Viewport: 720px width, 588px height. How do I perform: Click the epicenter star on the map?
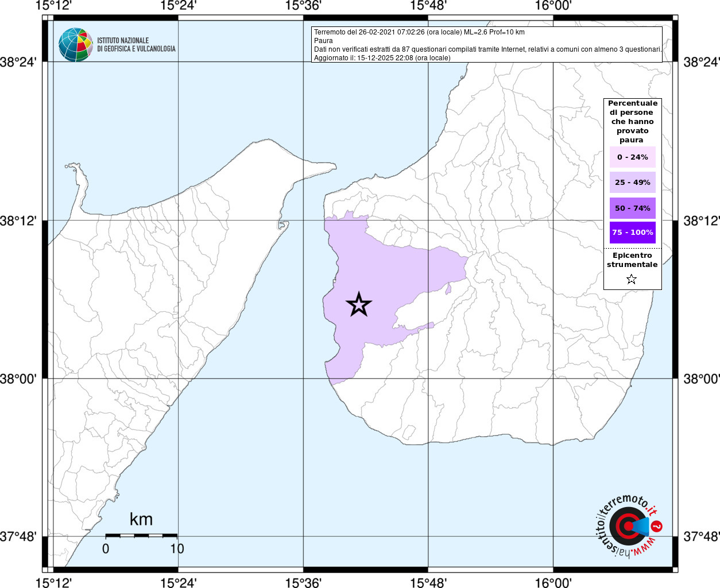coord(359,304)
